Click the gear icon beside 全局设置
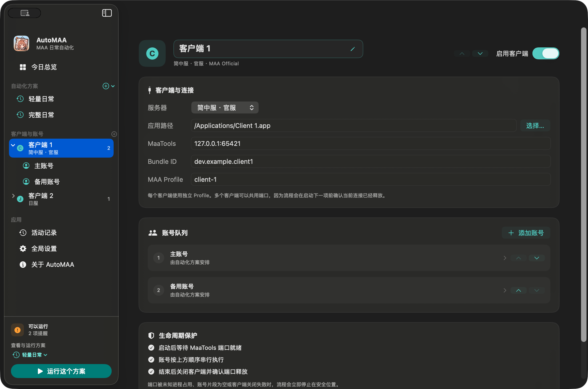Image resolution: width=588 pixels, height=389 pixels. [x=23, y=249]
